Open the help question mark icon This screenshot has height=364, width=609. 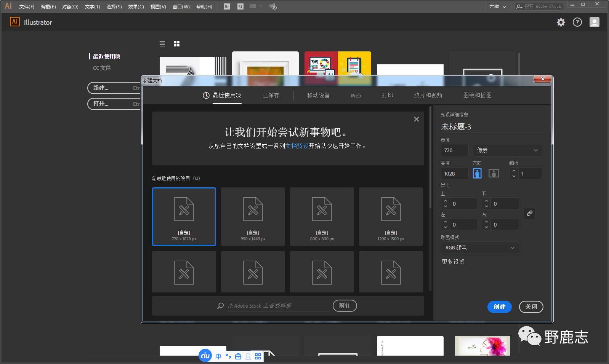click(x=577, y=22)
